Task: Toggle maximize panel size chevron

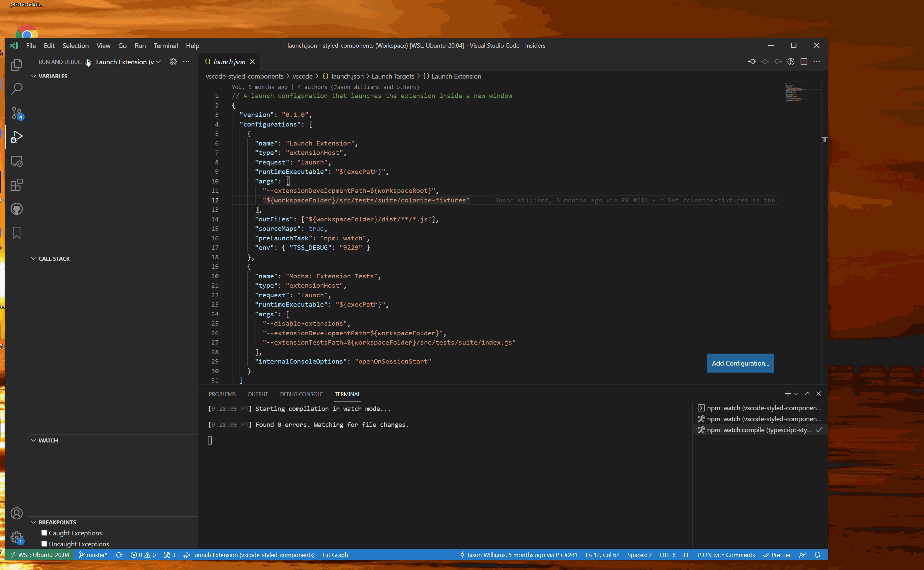Action: click(808, 394)
